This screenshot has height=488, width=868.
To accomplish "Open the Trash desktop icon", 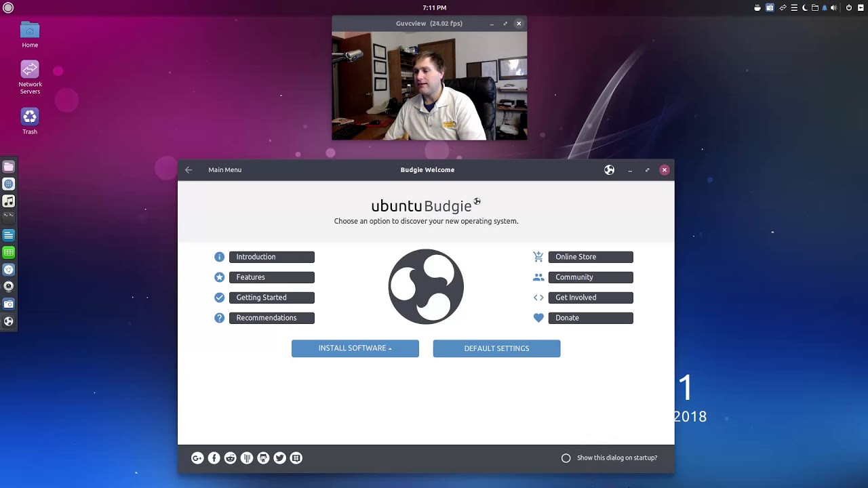I will point(30,121).
